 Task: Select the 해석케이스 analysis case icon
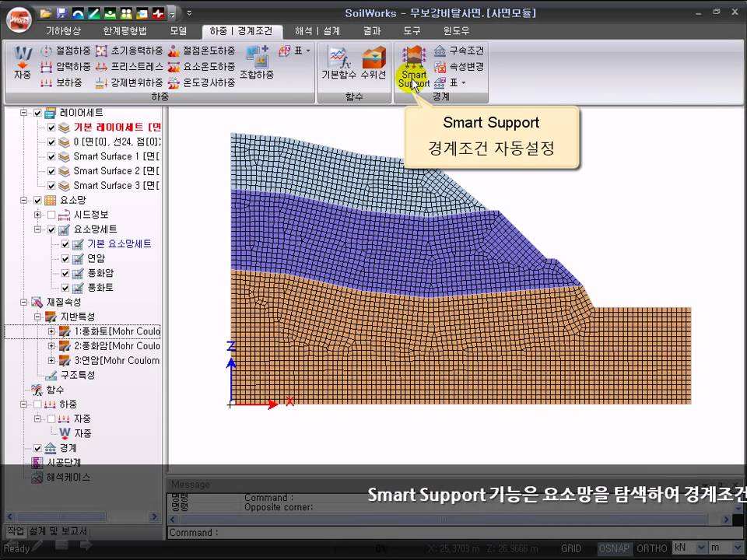37,478
